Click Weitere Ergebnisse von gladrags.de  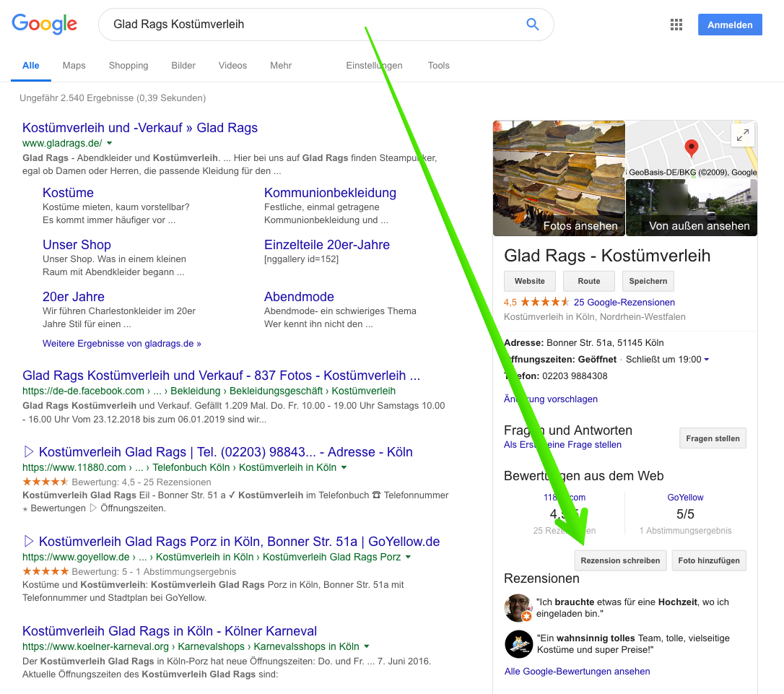click(121, 344)
